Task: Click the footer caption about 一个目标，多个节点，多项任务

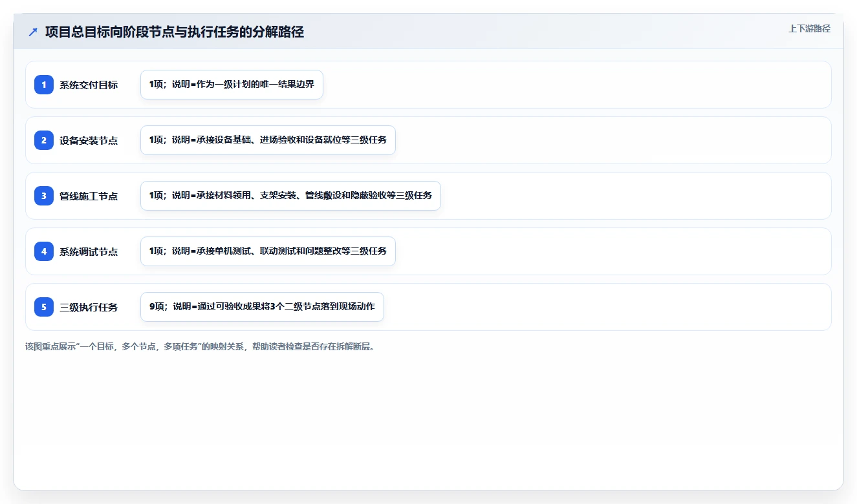Action: click(x=200, y=346)
